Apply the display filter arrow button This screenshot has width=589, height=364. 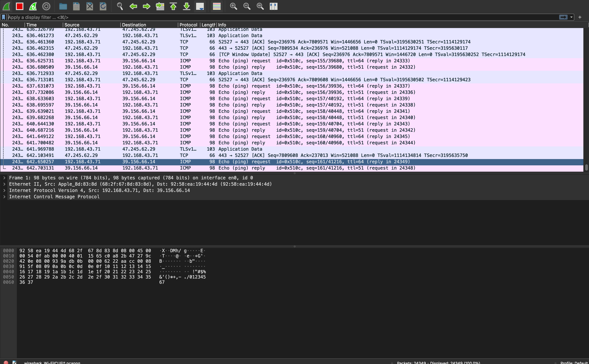[563, 17]
